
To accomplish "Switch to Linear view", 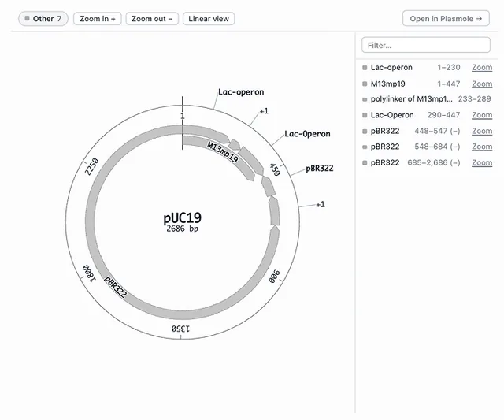I will pos(209,19).
